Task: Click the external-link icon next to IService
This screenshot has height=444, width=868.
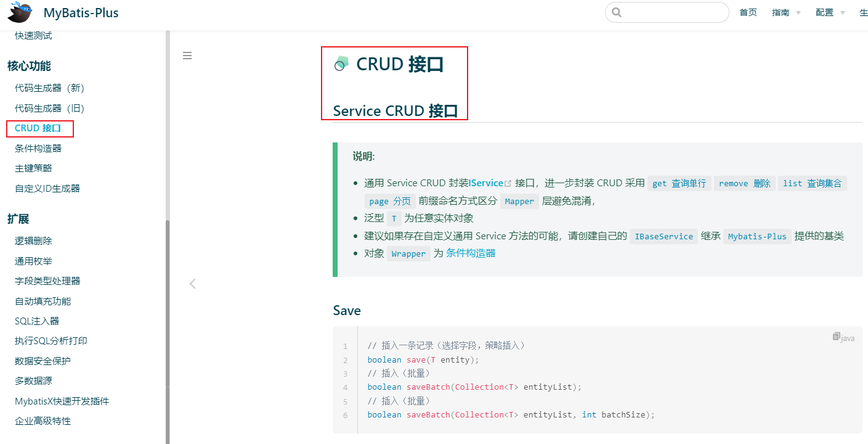Action: 508,183
